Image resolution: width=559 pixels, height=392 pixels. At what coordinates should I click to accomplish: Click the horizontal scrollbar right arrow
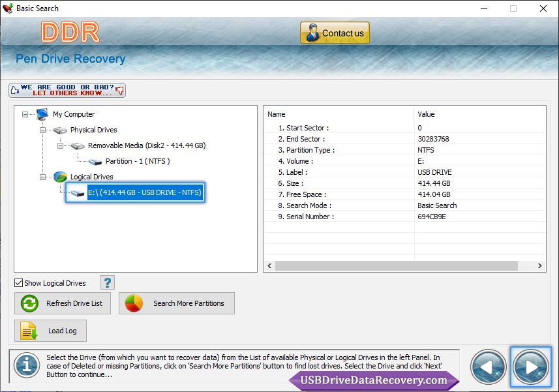pos(539,266)
